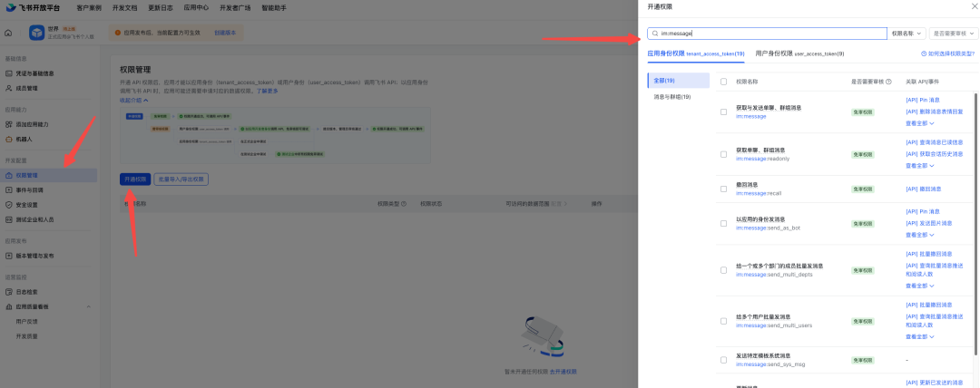Viewport: 980px width, 388px height.
Task: Collapse the 应用质量看板 sidebar group chevron
Action: [x=88, y=306]
